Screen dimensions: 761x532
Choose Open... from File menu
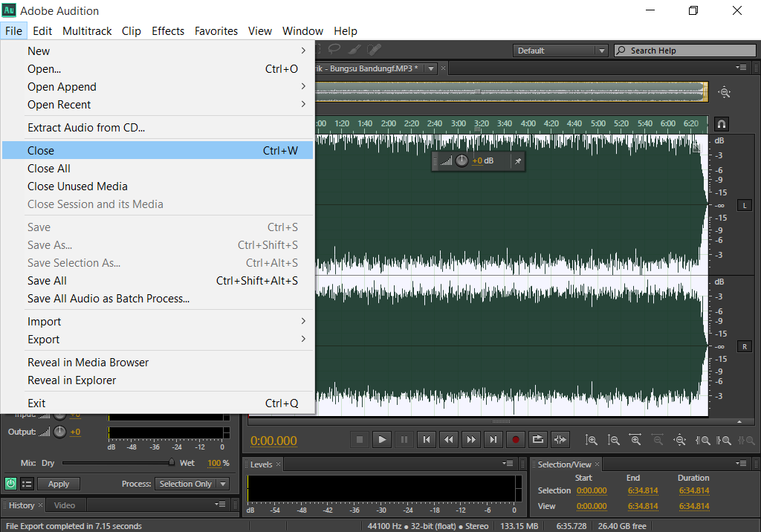tap(158, 69)
